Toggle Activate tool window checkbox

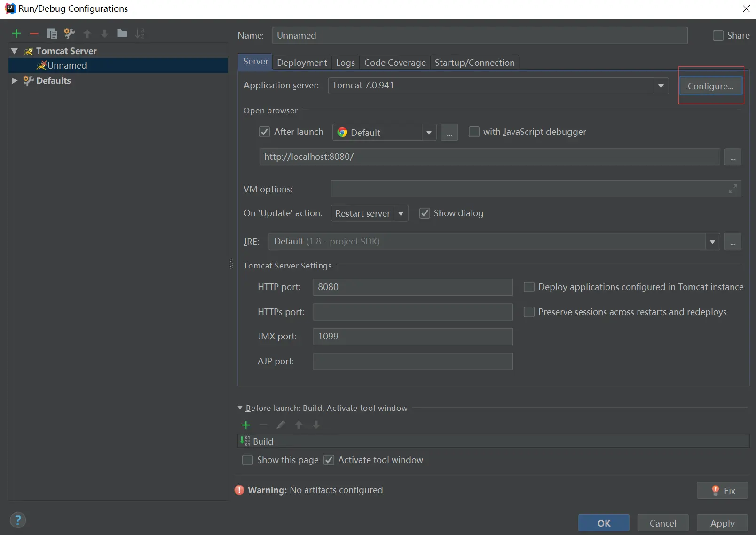(x=329, y=460)
